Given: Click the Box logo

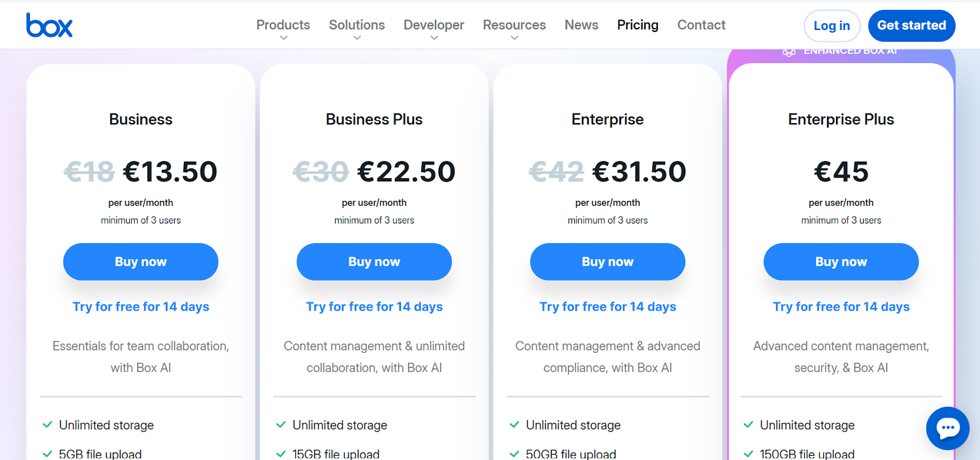Looking at the screenshot, I should point(49,25).
